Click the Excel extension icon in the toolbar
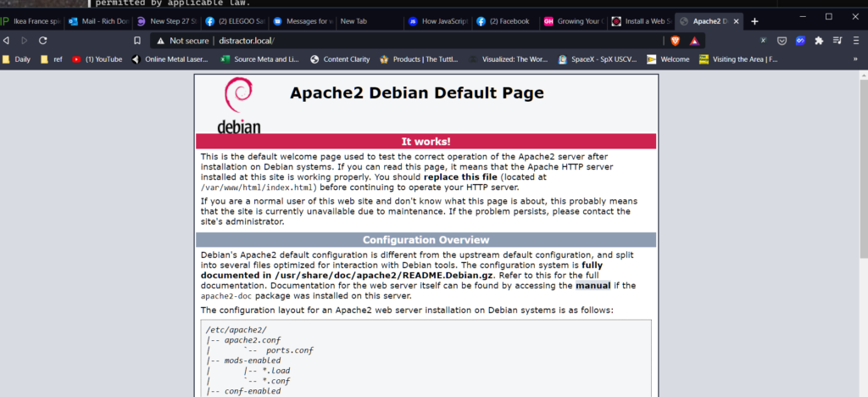 tap(764, 41)
